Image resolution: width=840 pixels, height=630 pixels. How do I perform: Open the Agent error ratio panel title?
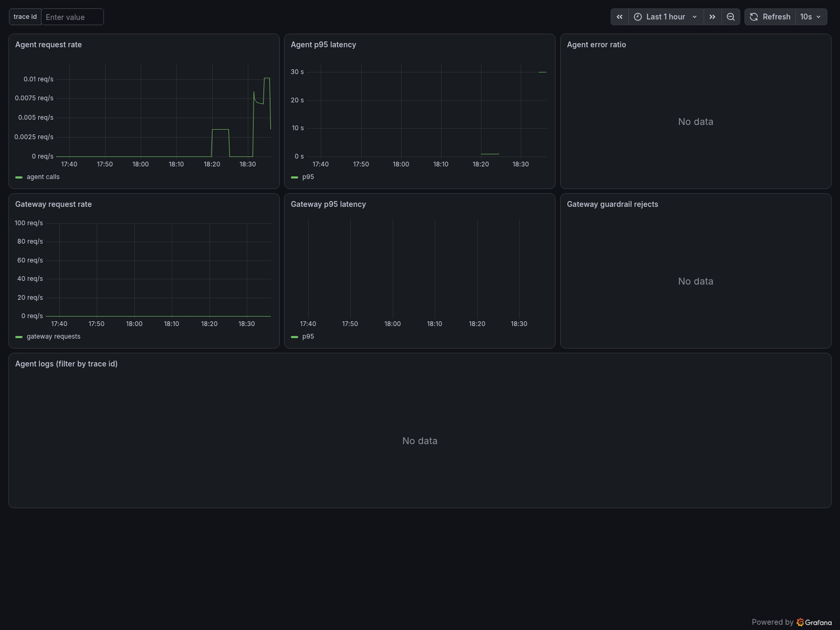596,45
